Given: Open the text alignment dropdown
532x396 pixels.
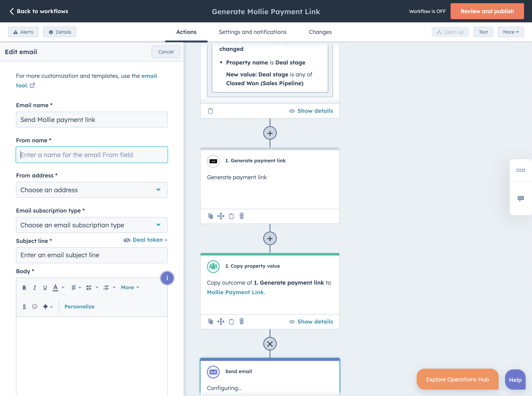Looking at the screenshot, I should tap(76, 287).
